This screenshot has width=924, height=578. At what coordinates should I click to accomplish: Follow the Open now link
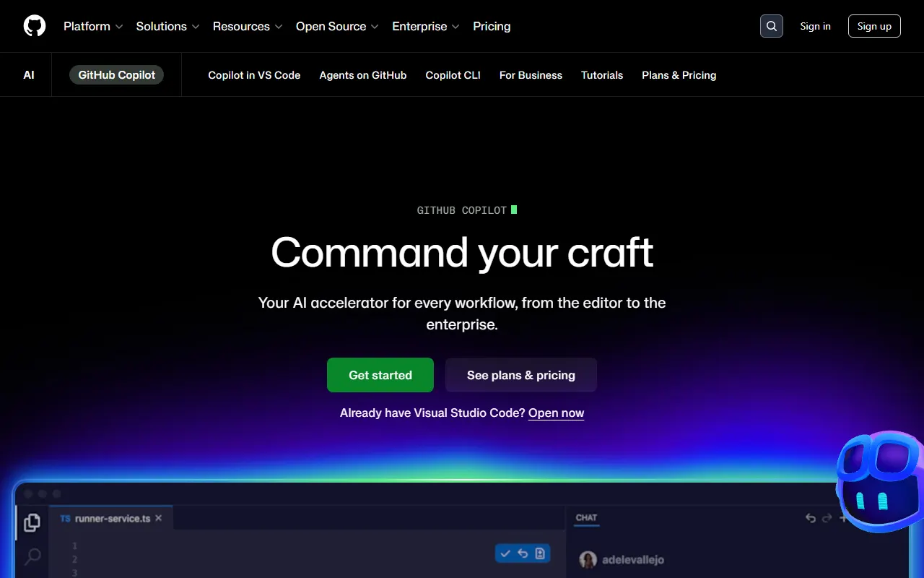pos(556,413)
